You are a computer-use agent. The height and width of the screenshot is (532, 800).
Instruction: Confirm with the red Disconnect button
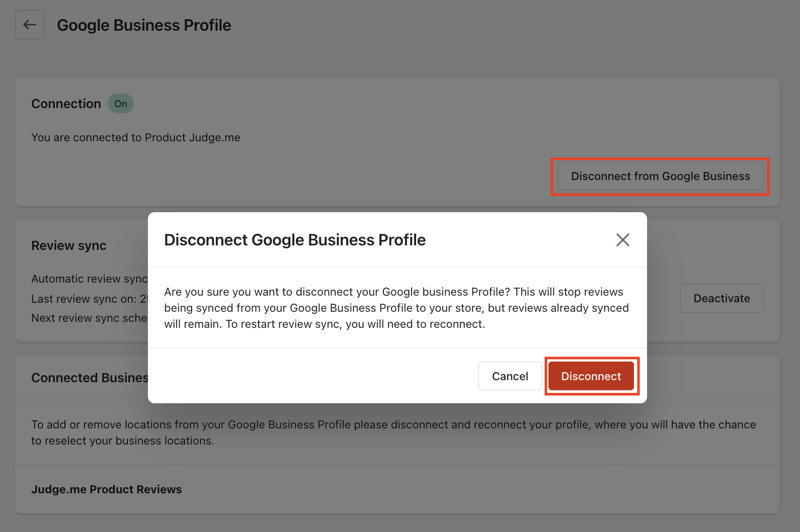591,376
